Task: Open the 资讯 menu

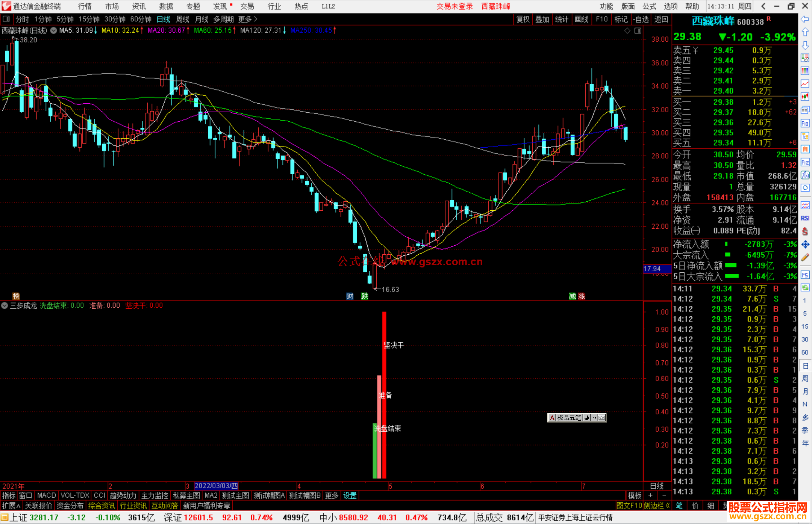Action: point(139,6)
